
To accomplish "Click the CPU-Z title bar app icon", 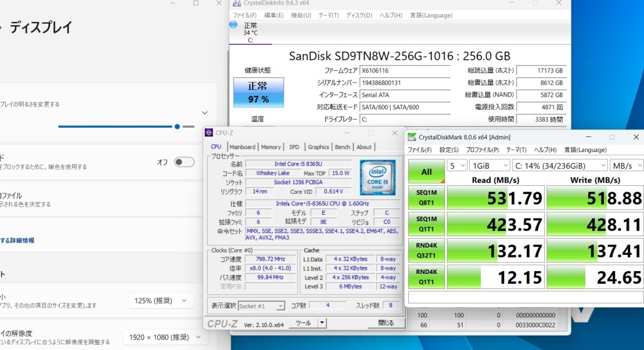I will click(x=208, y=132).
